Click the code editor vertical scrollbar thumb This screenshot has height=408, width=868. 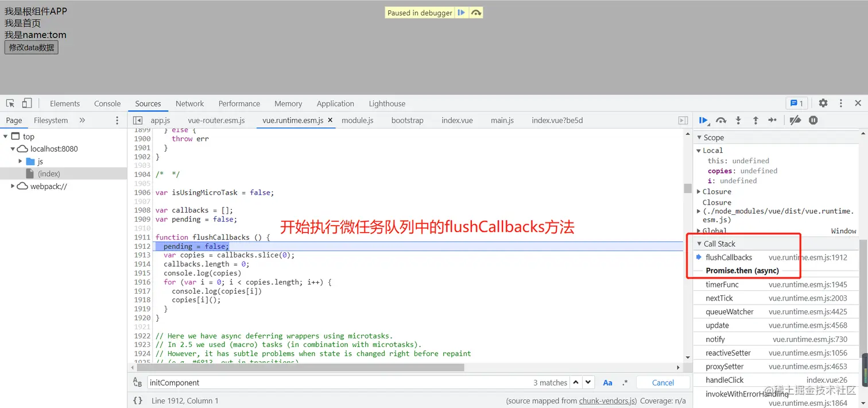687,188
